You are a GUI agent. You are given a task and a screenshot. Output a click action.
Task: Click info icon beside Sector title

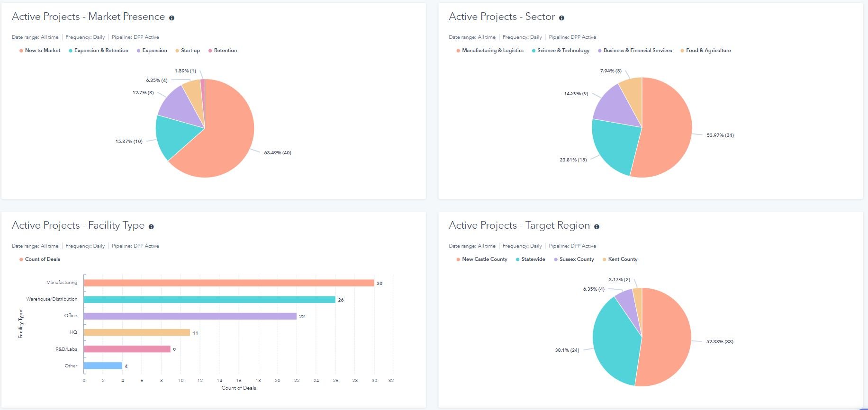point(561,18)
